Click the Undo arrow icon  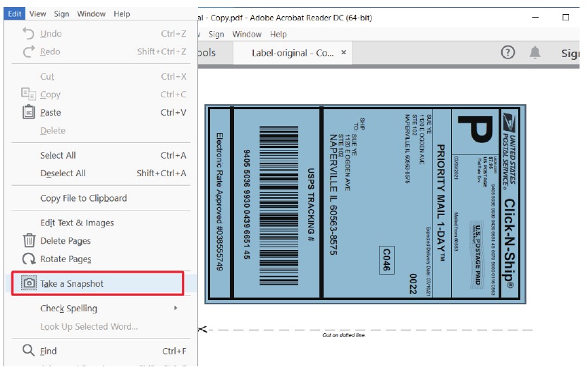point(28,33)
